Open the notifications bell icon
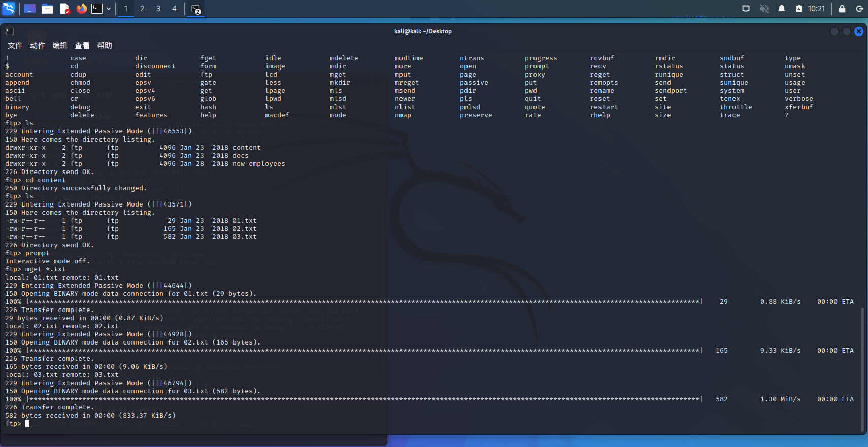The image size is (868, 447). click(782, 9)
